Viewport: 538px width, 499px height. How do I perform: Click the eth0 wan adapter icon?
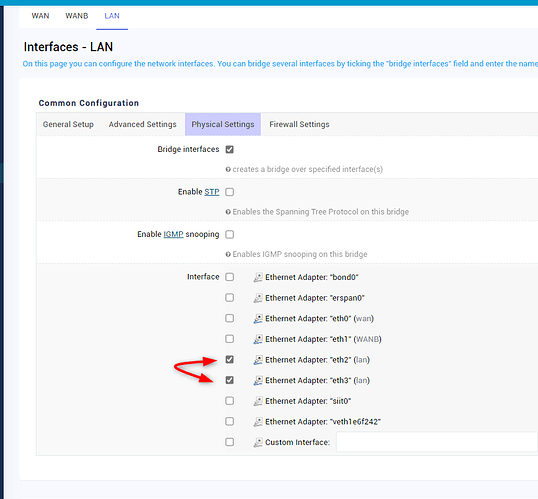point(258,318)
